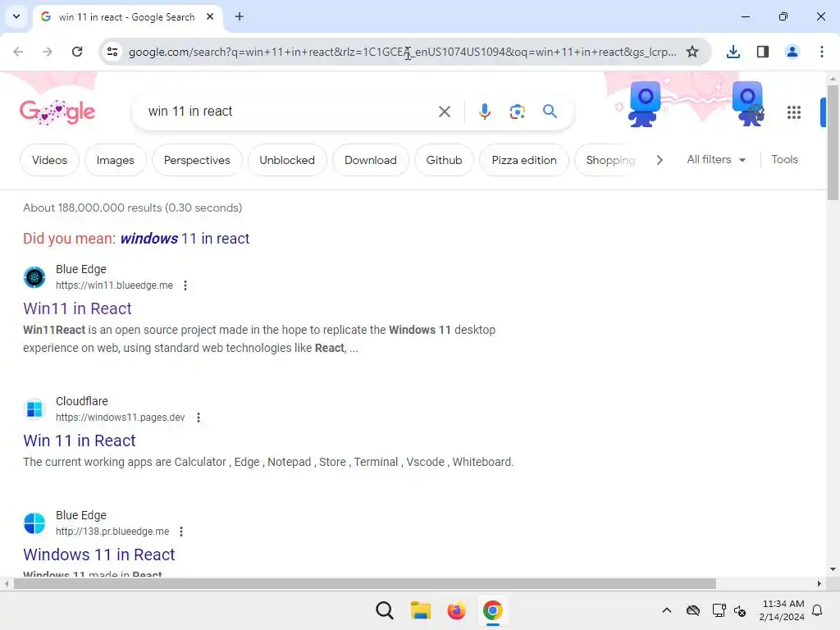Expand the All filters dropdown
Screen dimensions: 840x630
pos(716,160)
